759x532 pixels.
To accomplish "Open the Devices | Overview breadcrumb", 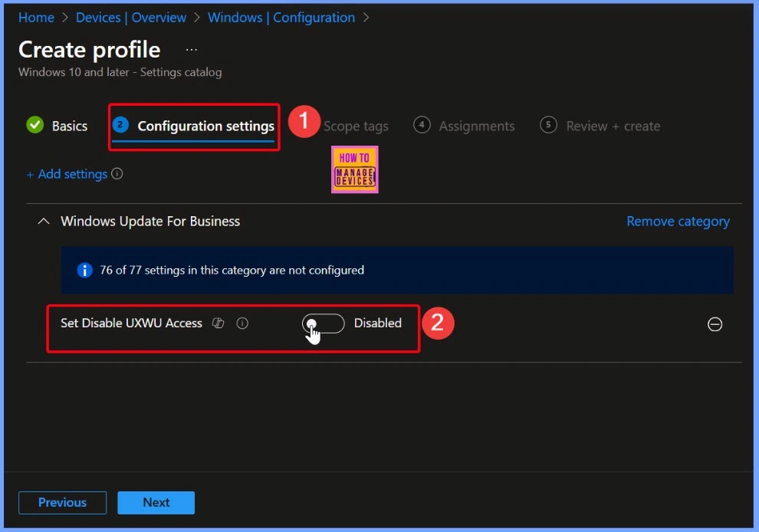I will (x=130, y=18).
